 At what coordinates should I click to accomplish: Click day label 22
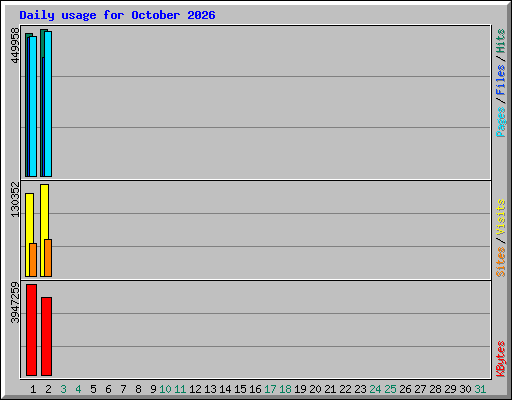(345, 389)
